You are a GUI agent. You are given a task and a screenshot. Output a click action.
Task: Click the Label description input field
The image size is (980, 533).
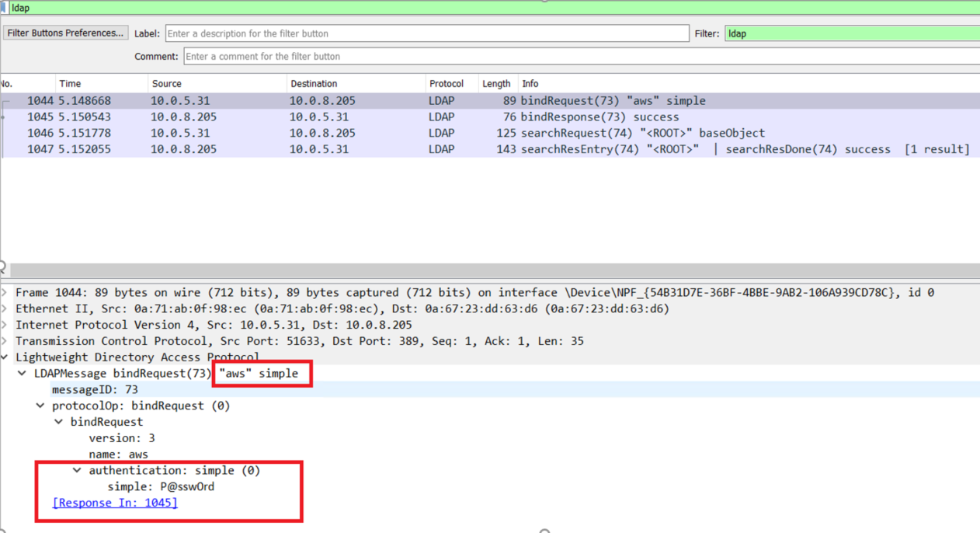pos(427,33)
